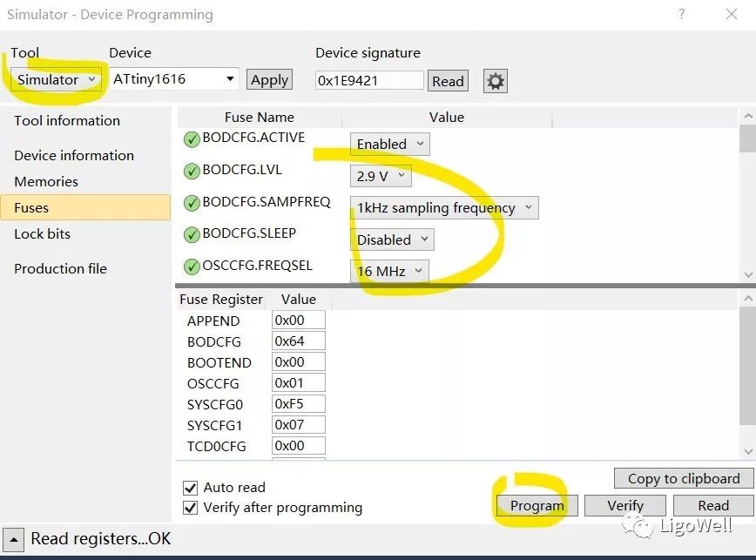Click the BODCFG.SAMPFREQ fuse name
This screenshot has height=560, width=756.
point(267,202)
